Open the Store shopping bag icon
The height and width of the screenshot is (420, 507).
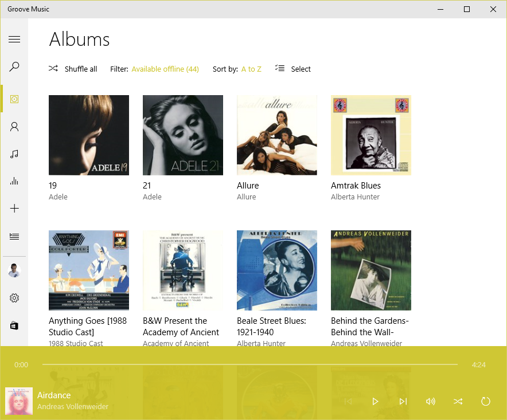pos(14,325)
